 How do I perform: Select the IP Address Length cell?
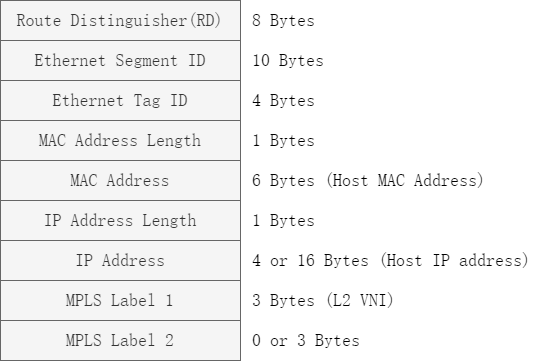pos(120,221)
